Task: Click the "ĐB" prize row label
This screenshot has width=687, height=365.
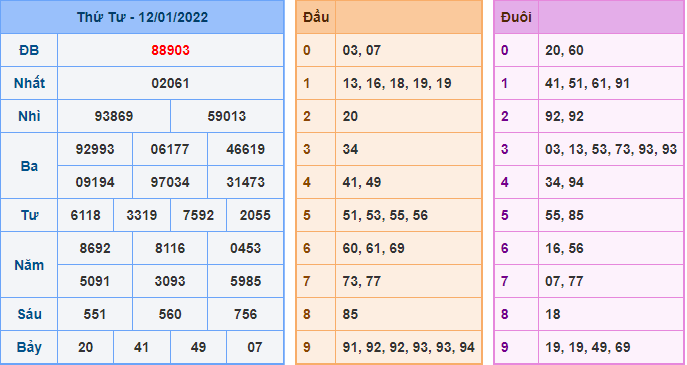Action: pos(29,50)
